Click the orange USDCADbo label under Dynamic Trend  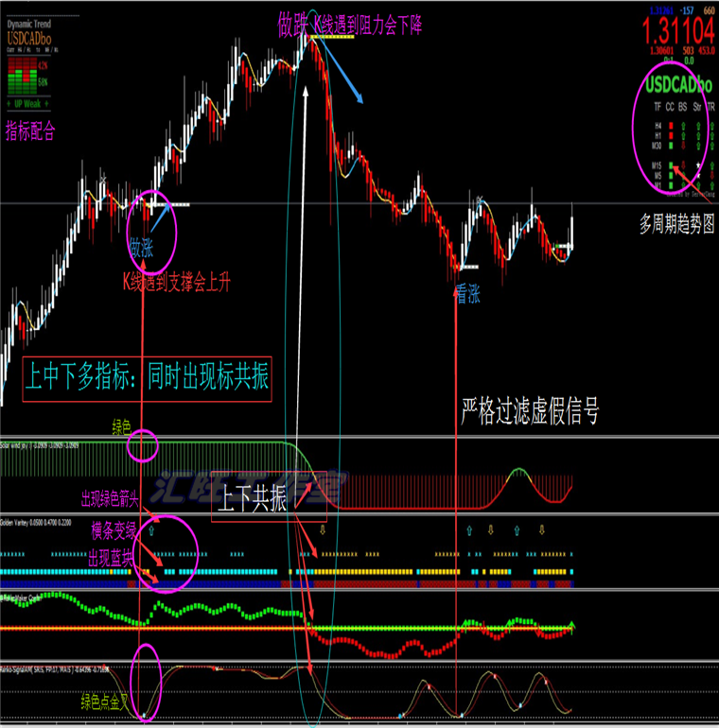point(30,41)
